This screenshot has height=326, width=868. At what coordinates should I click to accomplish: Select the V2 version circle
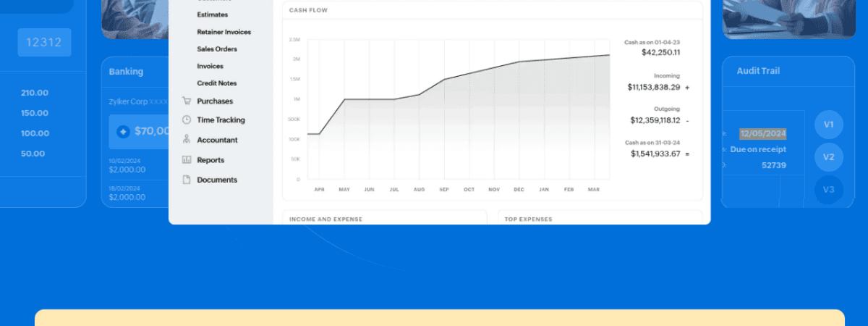coord(828,157)
